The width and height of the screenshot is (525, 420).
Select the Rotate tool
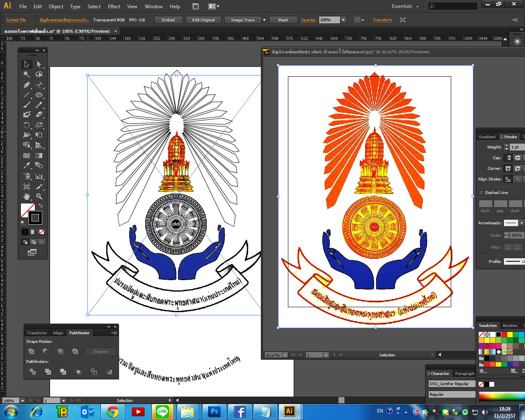27,125
